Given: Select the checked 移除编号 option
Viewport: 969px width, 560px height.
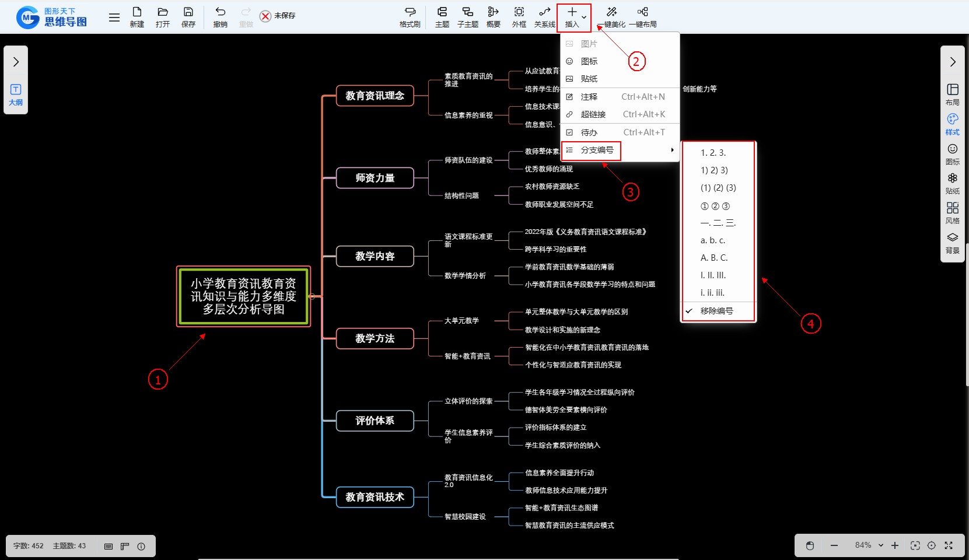Looking at the screenshot, I should tap(716, 311).
